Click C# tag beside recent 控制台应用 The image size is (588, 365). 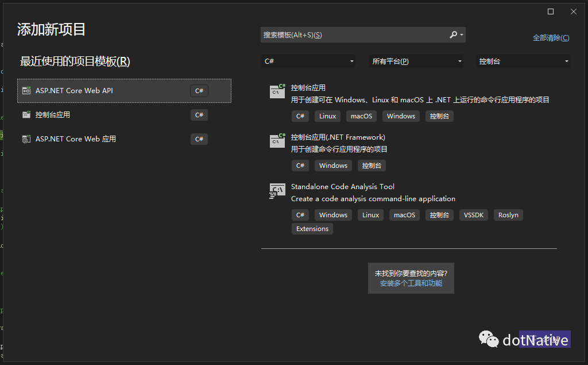pos(199,115)
